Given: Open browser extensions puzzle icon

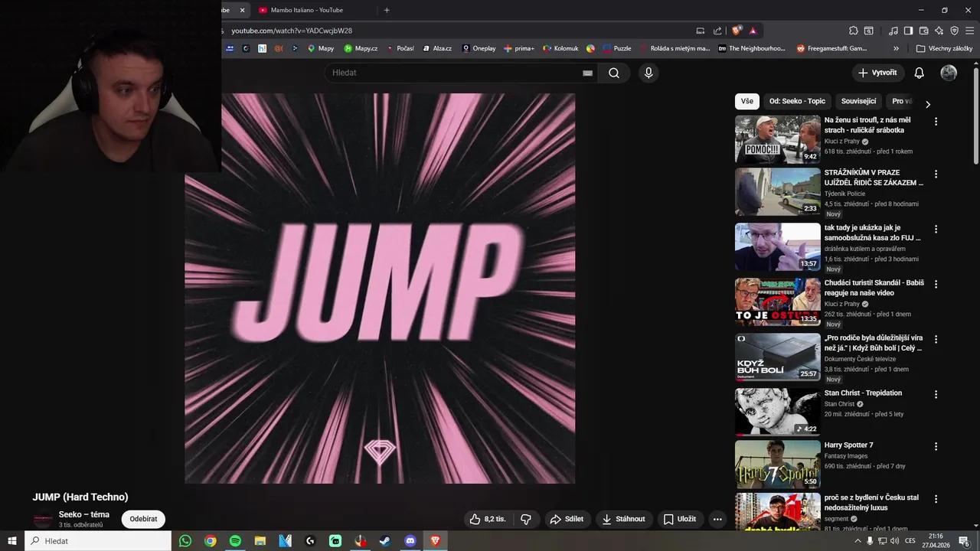Looking at the screenshot, I should 854,31.
